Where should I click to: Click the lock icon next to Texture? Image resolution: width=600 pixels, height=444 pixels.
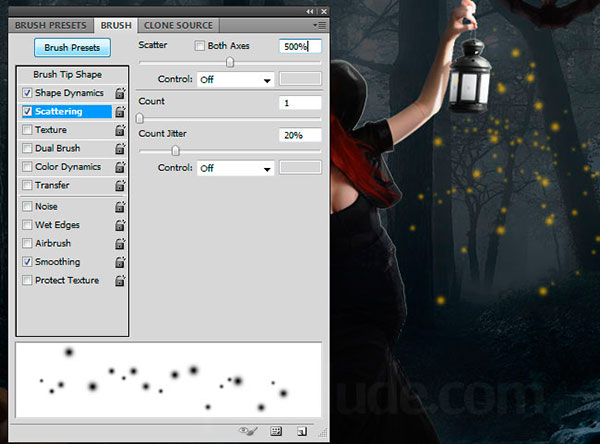(x=120, y=130)
